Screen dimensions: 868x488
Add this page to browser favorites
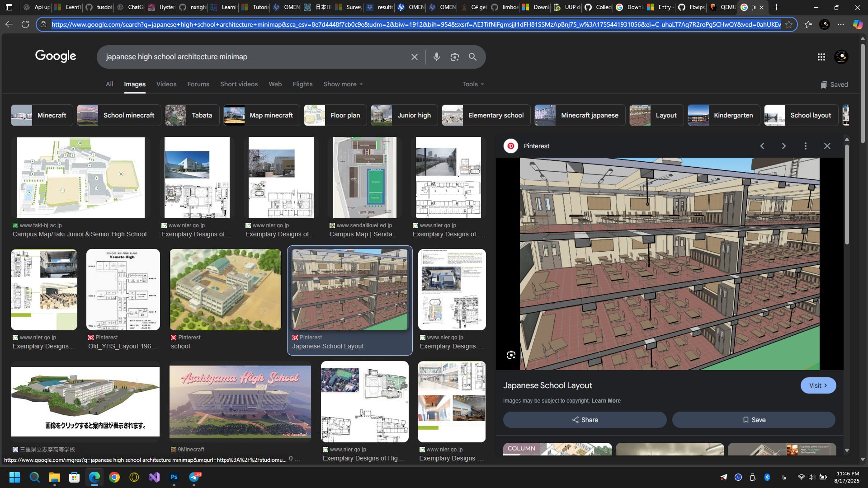point(789,24)
